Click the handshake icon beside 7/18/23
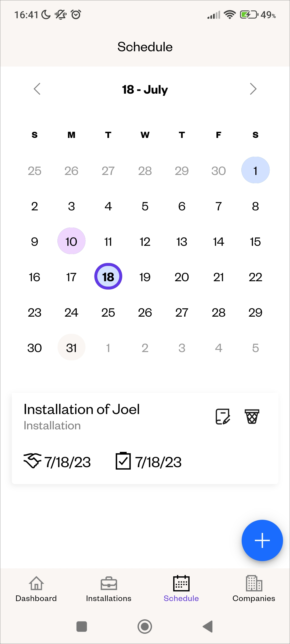 [x=32, y=461]
